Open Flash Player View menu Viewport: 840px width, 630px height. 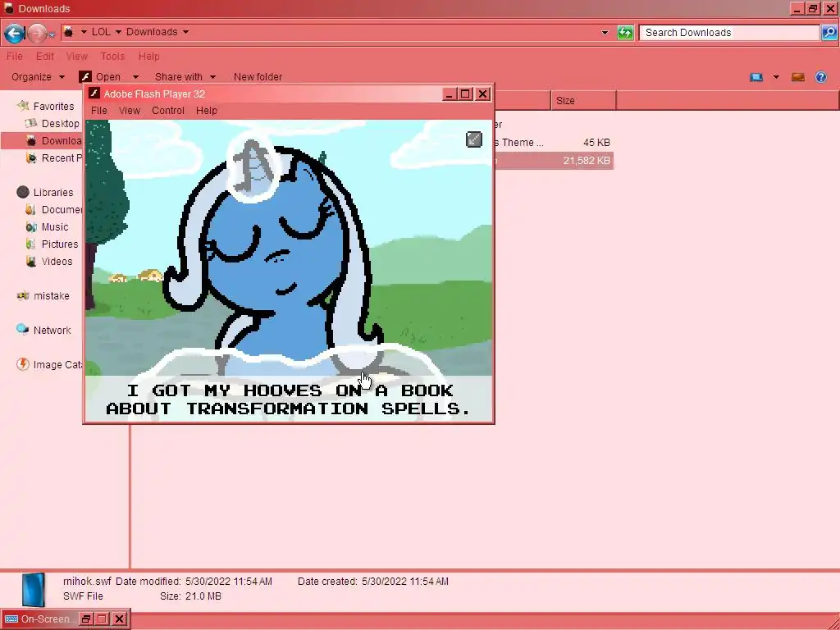(x=129, y=111)
